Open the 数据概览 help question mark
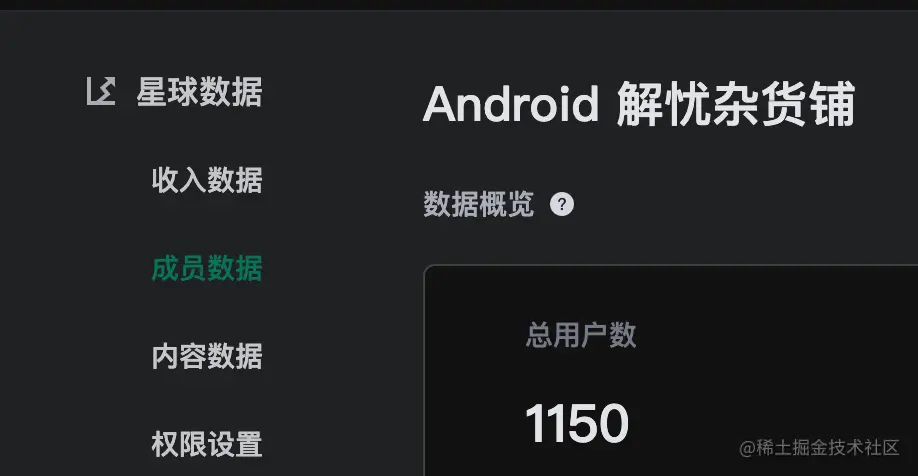 tap(561, 204)
